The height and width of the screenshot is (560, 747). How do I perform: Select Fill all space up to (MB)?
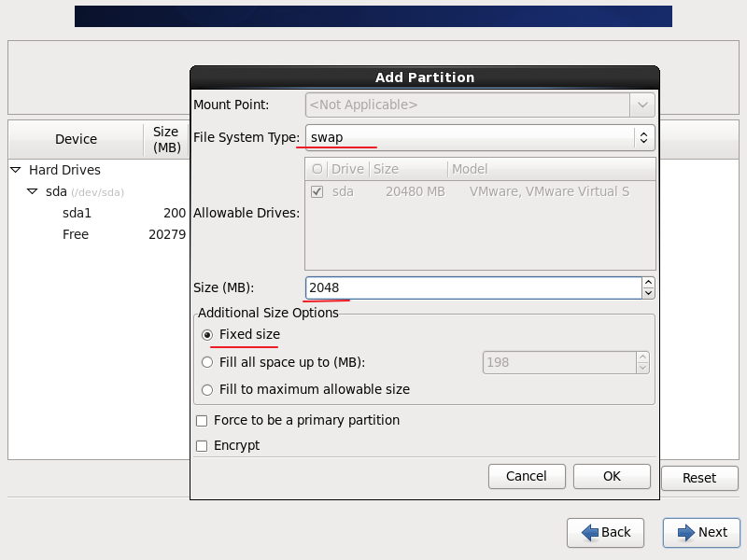pos(207,362)
